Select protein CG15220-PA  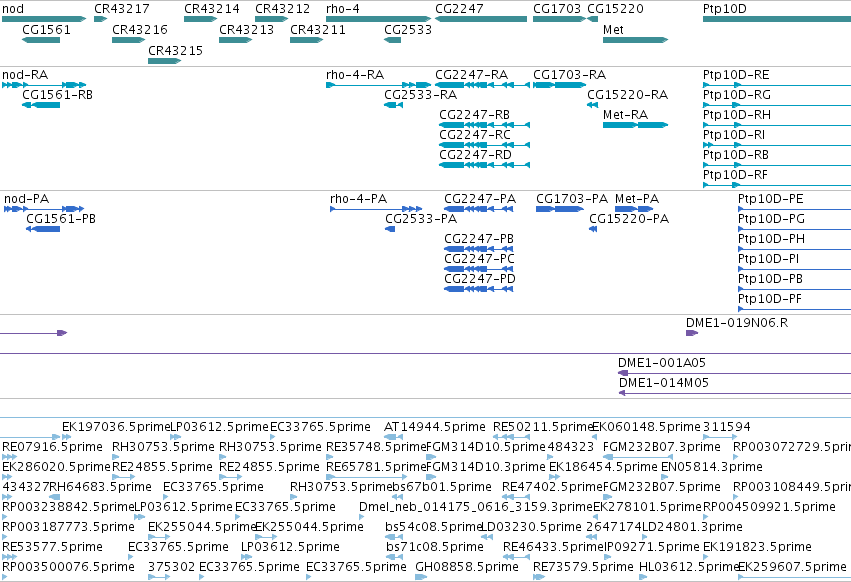click(593, 229)
